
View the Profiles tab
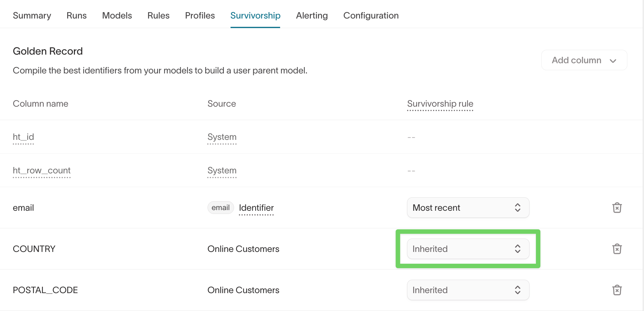point(200,16)
